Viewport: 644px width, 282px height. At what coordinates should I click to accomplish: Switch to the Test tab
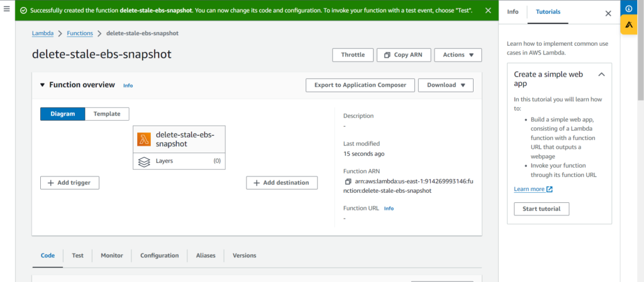(77, 256)
